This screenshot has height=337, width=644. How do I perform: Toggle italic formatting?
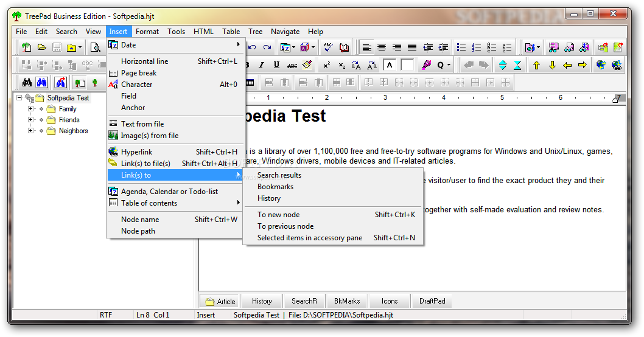pos(261,65)
